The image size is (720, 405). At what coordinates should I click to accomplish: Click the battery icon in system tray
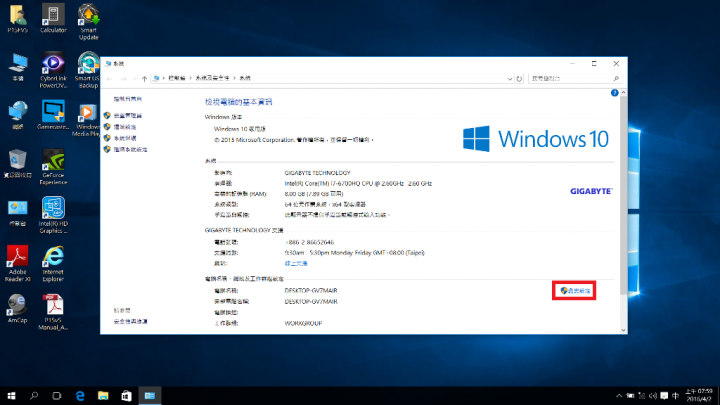coord(630,395)
